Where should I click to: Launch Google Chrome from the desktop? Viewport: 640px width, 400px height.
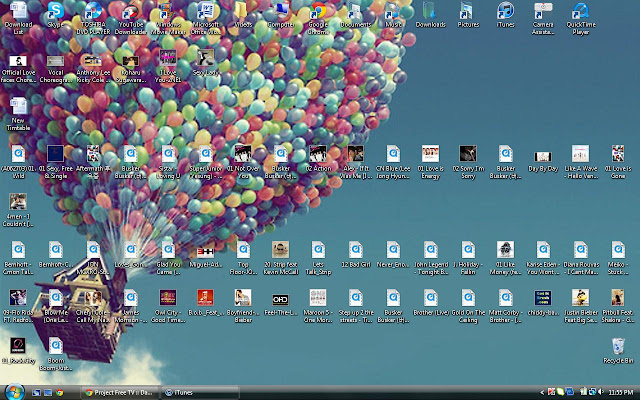[x=318, y=18]
